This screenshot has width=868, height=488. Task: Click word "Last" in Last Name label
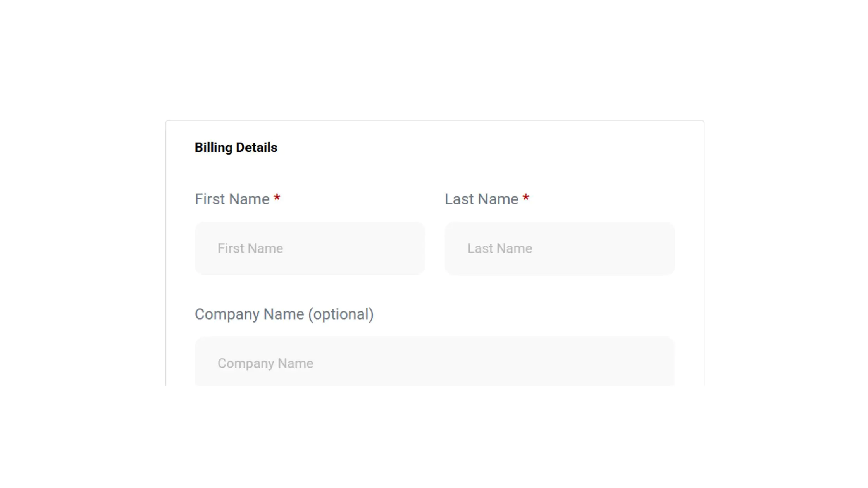459,199
